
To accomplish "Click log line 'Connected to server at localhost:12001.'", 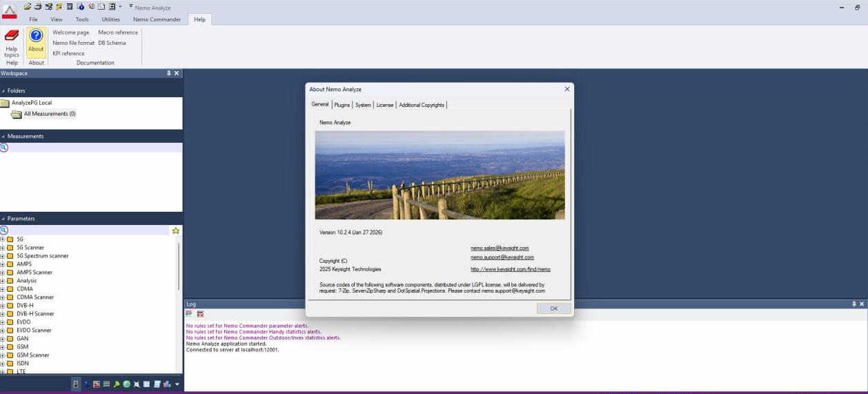I will pos(233,350).
